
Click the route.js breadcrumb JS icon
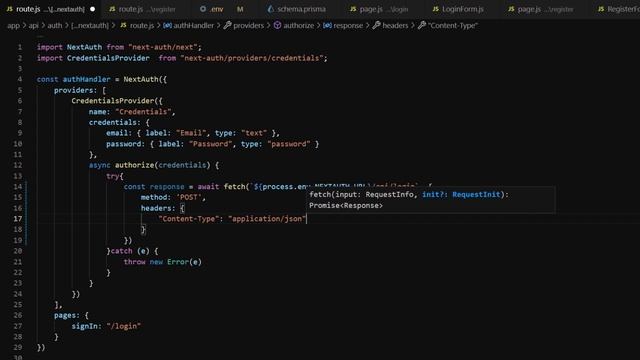tap(124, 25)
